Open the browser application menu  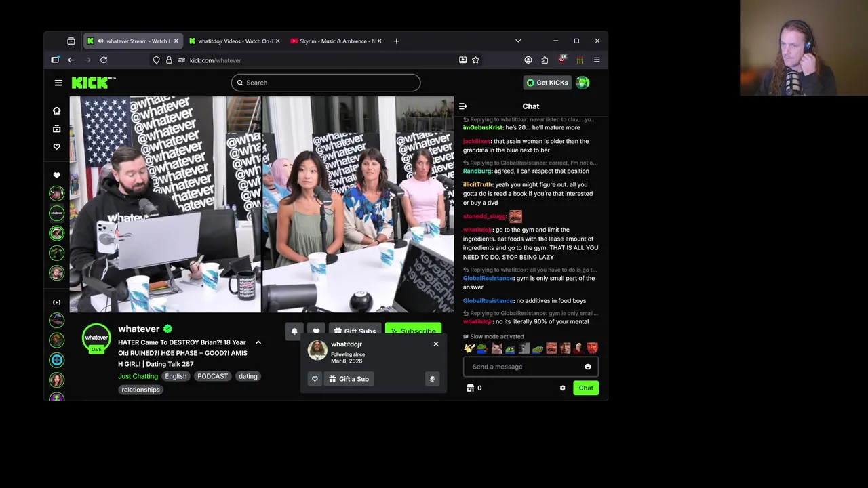pos(597,60)
